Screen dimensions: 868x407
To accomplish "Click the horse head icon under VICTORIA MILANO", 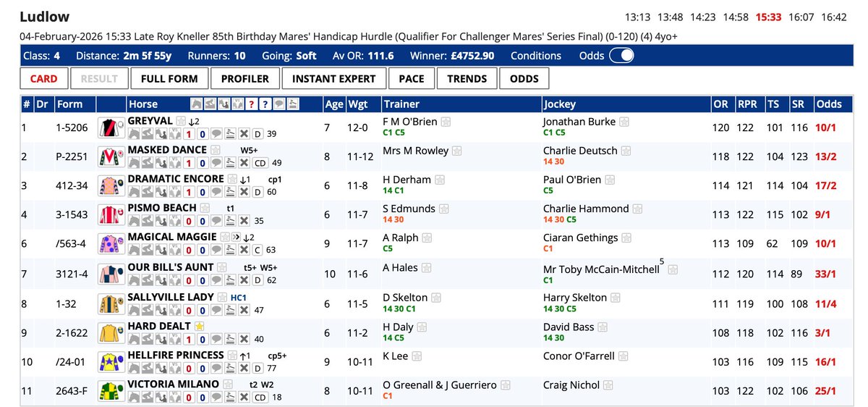I will pos(134,396).
